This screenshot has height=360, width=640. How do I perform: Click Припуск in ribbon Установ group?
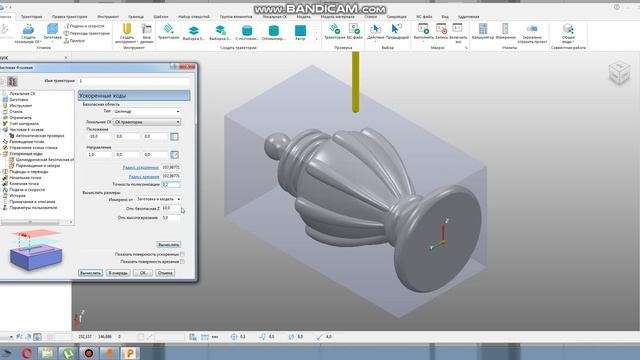(x=74, y=40)
